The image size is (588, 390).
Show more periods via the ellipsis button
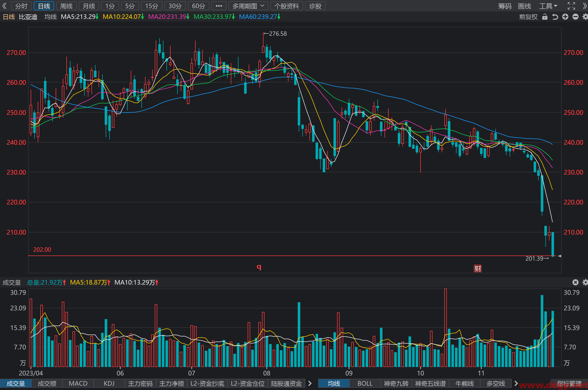(x=219, y=6)
